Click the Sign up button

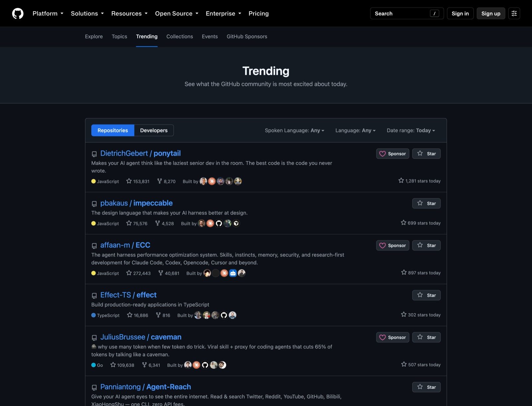(491, 14)
